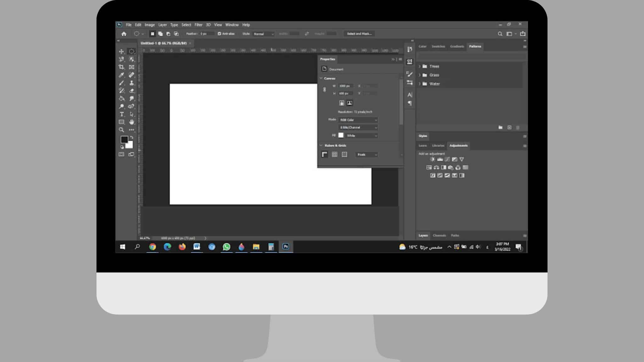Set canvas orientation to portrait

pyautogui.click(x=342, y=103)
